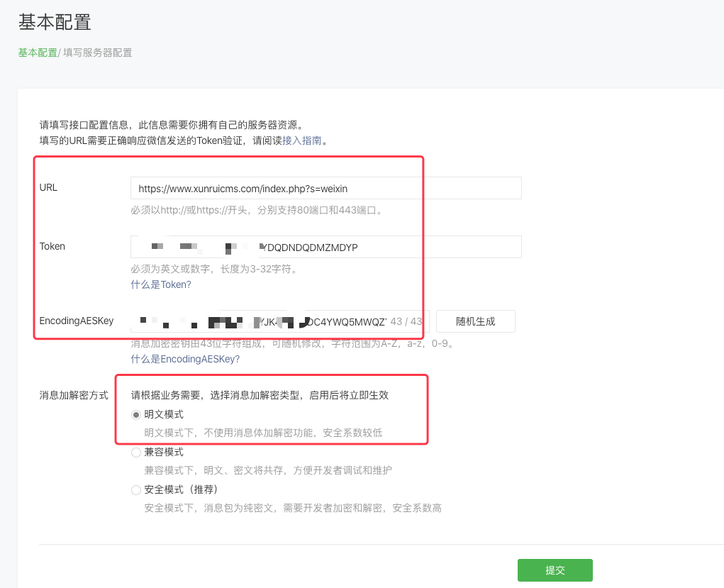Click the hint 消息加密密钥由43位字符组成

[292, 344]
